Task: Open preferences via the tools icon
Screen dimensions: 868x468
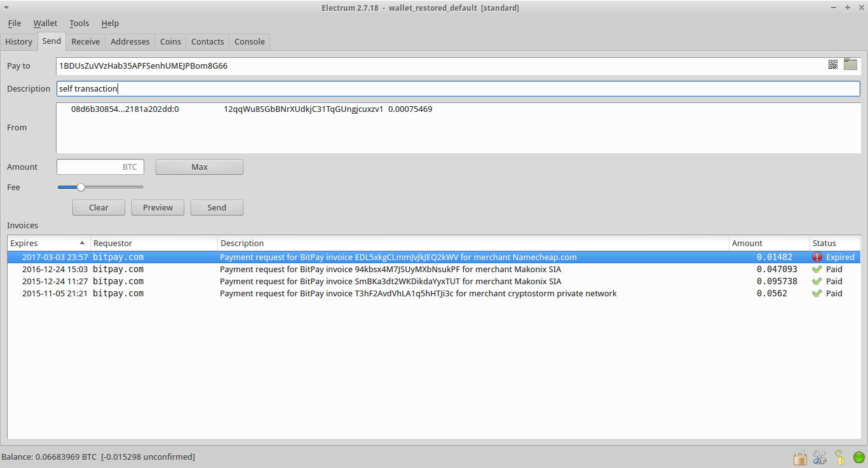Action: point(820,457)
